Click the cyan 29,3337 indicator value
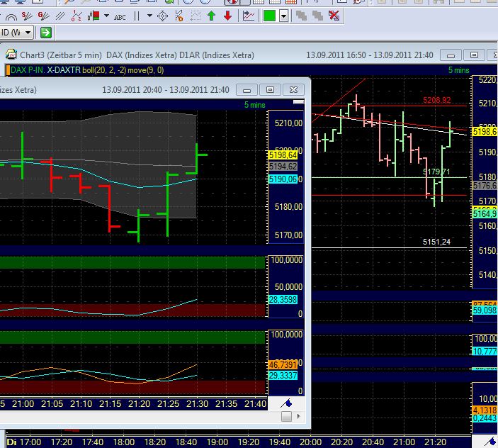 click(283, 376)
